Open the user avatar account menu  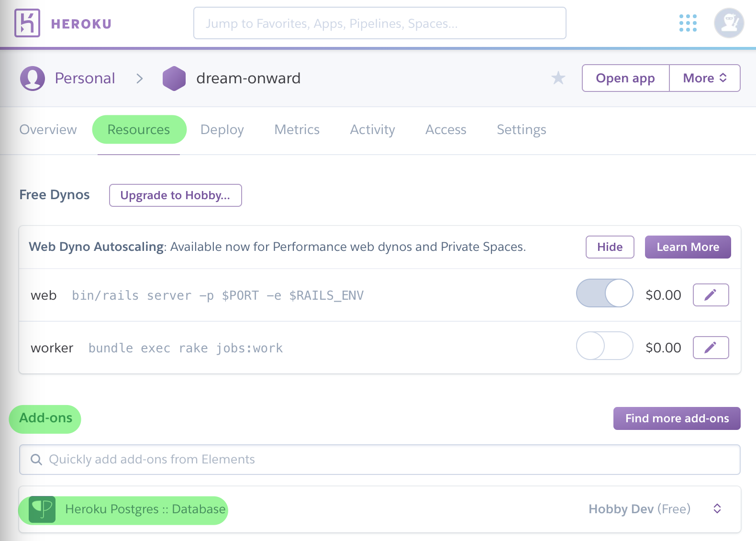(729, 23)
